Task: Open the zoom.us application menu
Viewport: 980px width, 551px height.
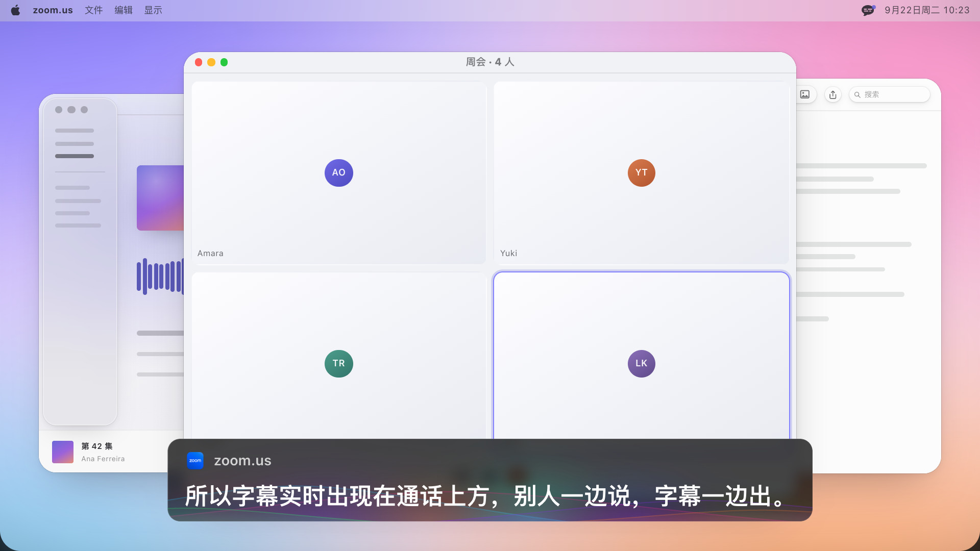Action: (x=53, y=10)
